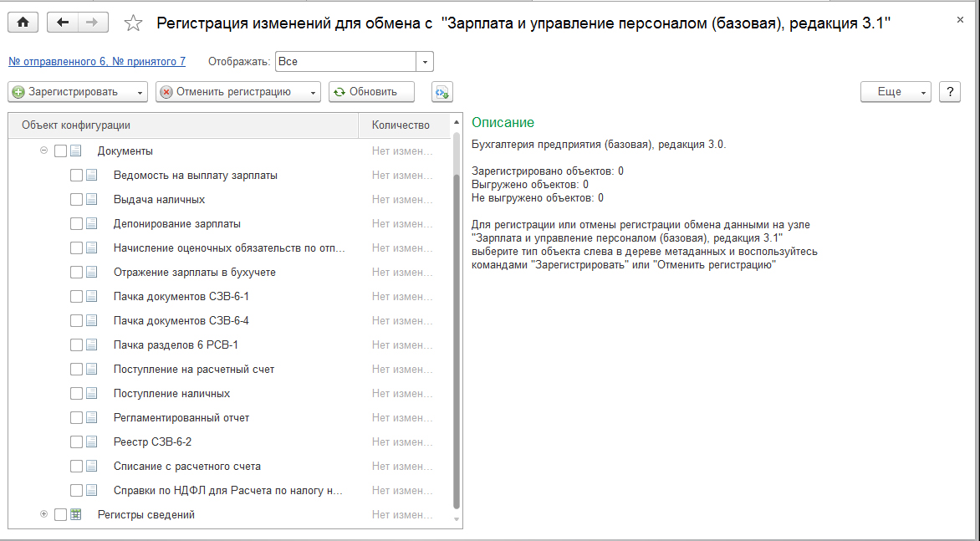The width and height of the screenshot is (980, 541).
Task: Click icon of the Документы group
Action: [x=76, y=151]
